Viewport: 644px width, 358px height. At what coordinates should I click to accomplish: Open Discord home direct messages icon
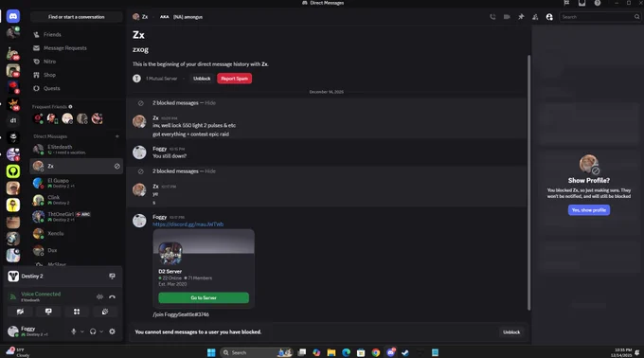coord(13,16)
